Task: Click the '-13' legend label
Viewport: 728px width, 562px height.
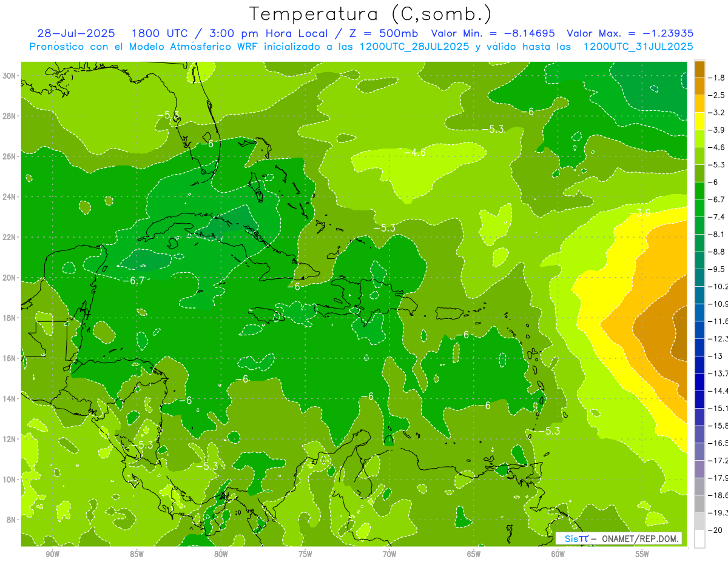Action: coord(715,356)
